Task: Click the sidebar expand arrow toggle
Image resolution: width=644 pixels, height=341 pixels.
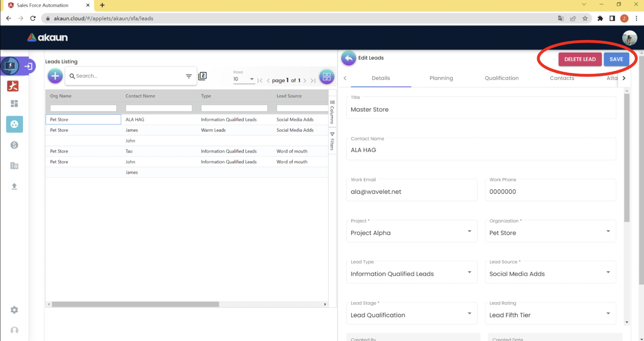Action: tap(28, 66)
